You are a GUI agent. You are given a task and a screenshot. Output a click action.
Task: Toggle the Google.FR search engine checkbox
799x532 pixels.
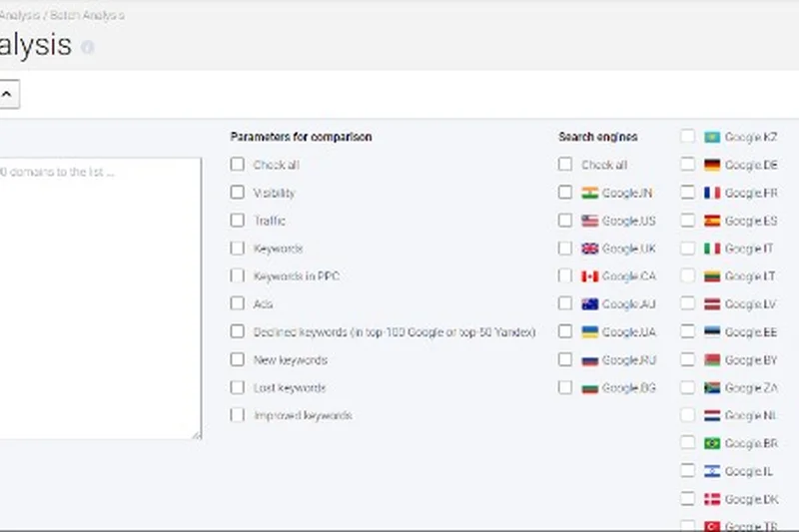(x=688, y=193)
